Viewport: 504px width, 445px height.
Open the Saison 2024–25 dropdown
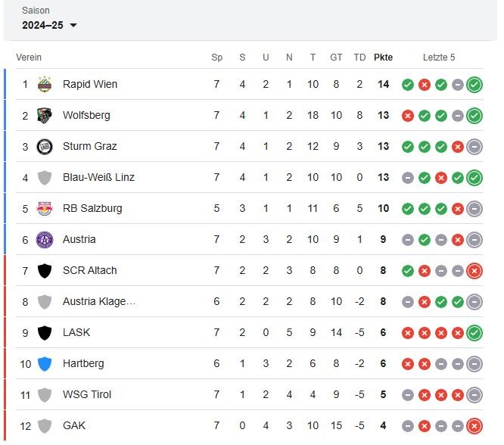[49, 25]
